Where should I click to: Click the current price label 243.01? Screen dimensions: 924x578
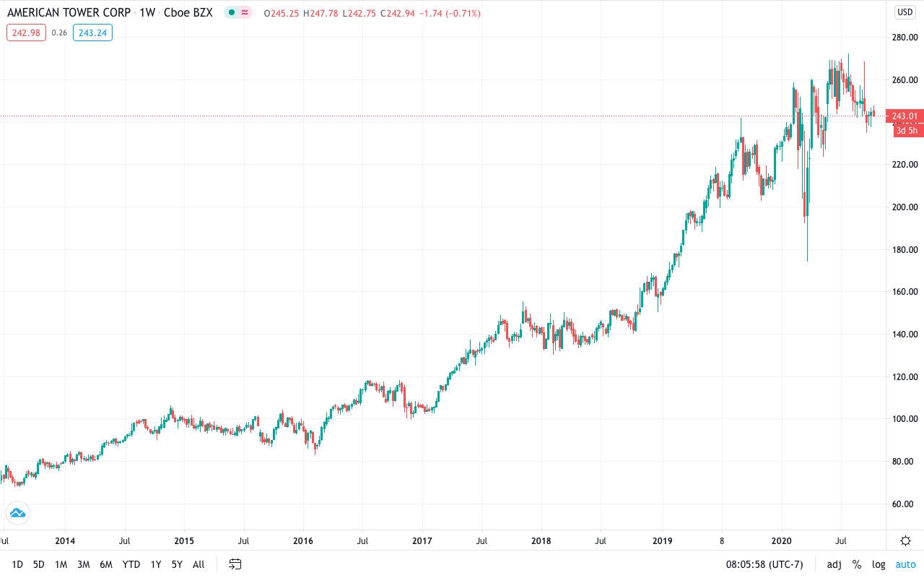point(905,116)
